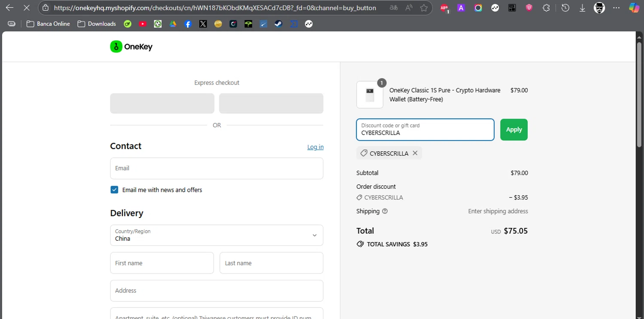
Task: Click the second express checkout button
Action: click(x=271, y=103)
